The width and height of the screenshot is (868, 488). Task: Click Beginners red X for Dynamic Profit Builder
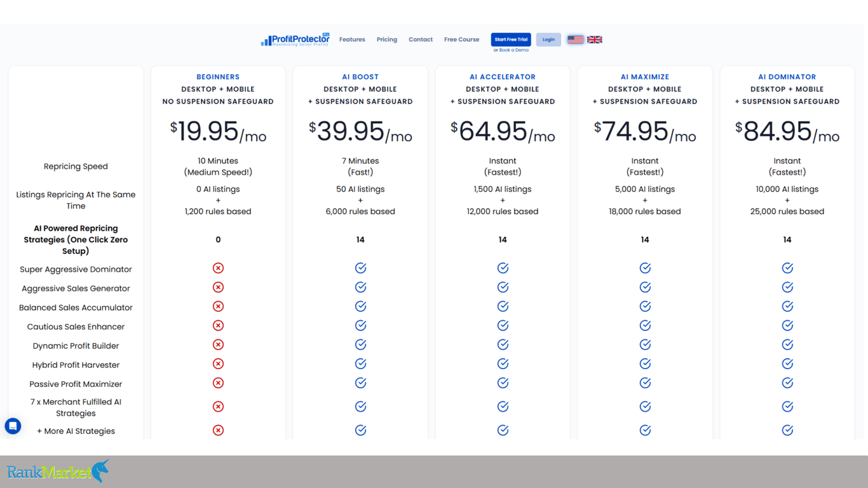click(x=218, y=344)
